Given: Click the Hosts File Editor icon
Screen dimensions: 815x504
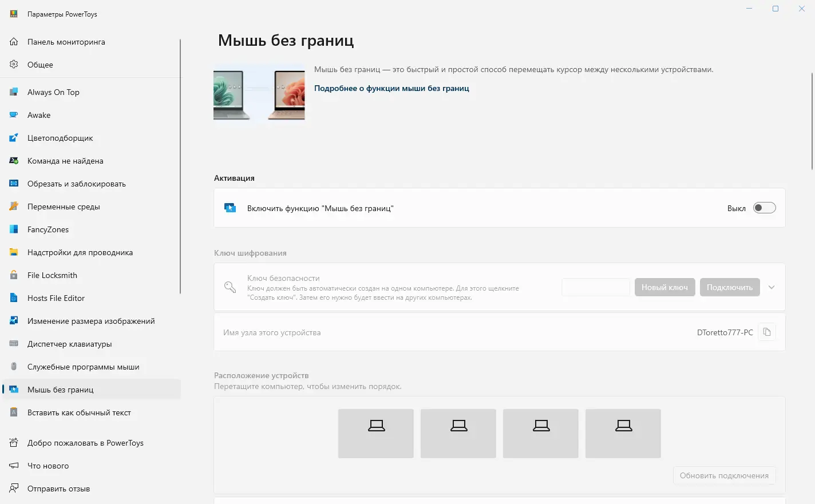Looking at the screenshot, I should (14, 298).
